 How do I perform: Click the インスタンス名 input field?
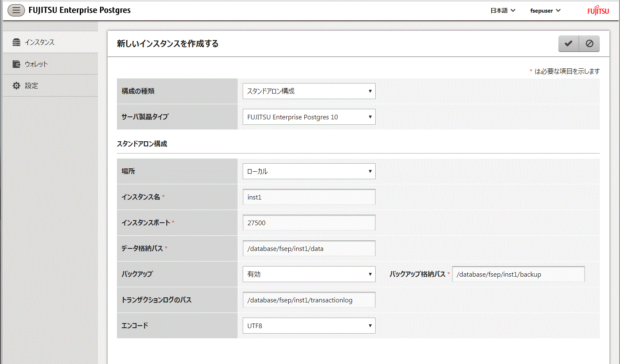[x=309, y=197]
